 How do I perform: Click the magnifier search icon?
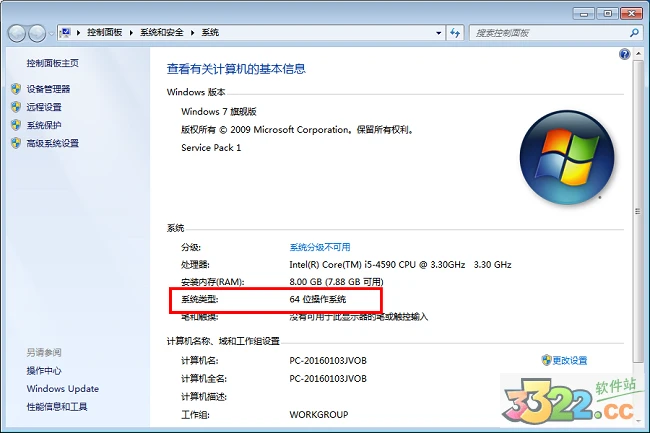(x=634, y=33)
